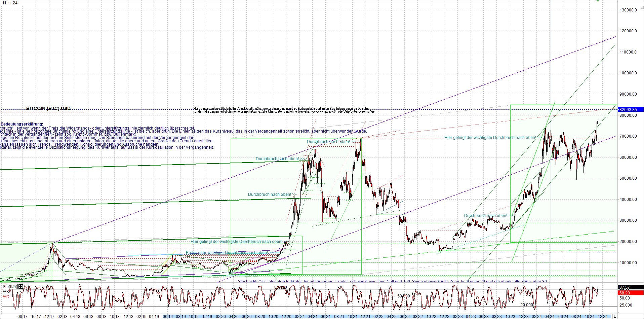Image resolution: width=644 pixels, height=319 pixels.
Task: Click the 20.000 label inside the stochastic panel
Action: point(527,305)
